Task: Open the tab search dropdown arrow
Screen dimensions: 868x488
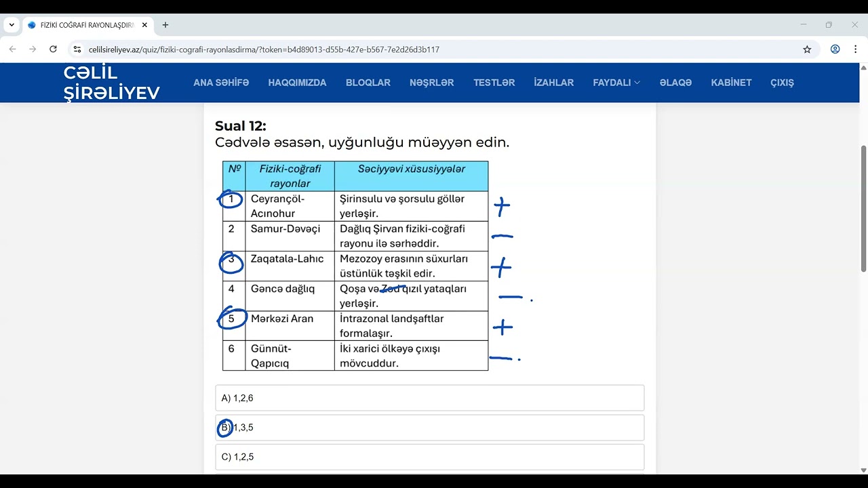Action: [x=12, y=25]
